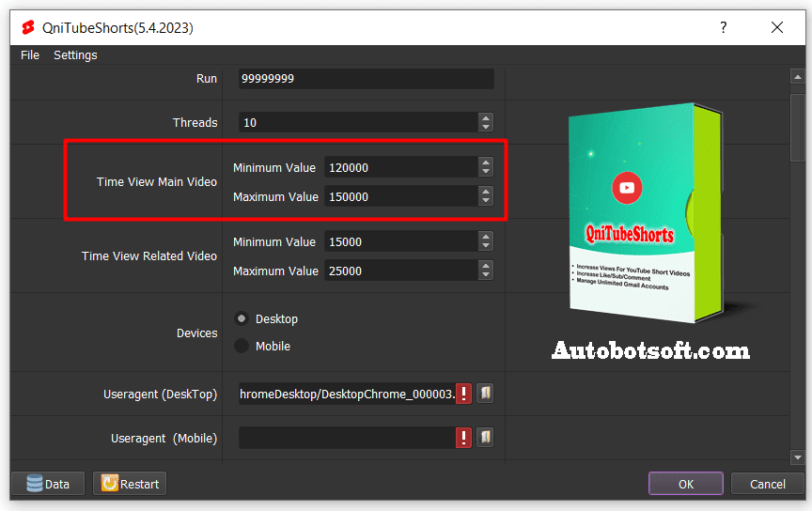
Task: Increase Main Video Minimum Value with up arrow
Action: pyautogui.click(x=485, y=163)
